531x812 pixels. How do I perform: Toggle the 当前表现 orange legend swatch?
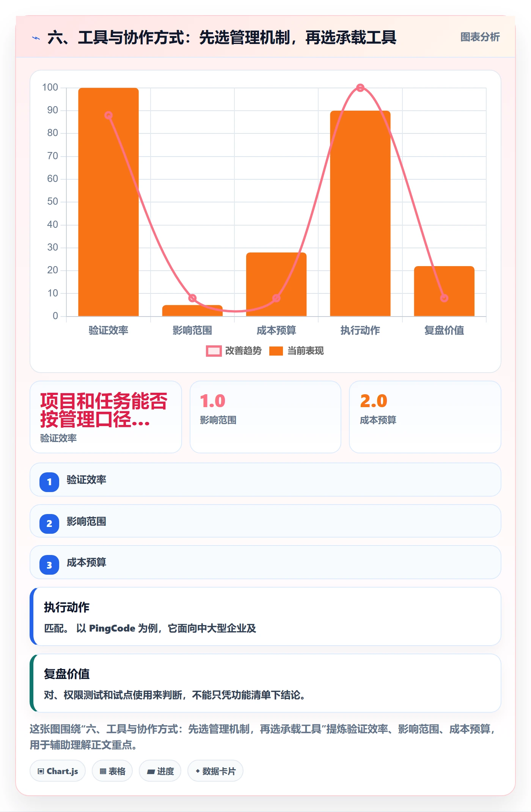(x=276, y=351)
